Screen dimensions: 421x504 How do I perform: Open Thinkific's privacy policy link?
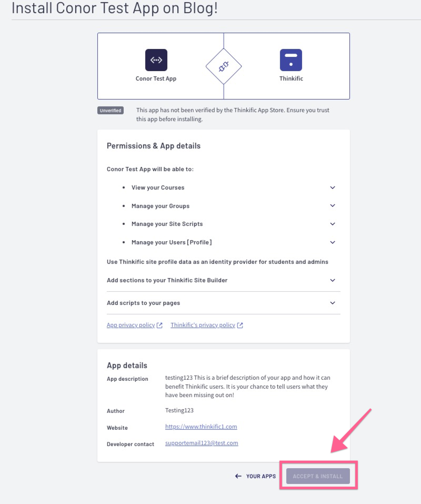tap(203, 325)
